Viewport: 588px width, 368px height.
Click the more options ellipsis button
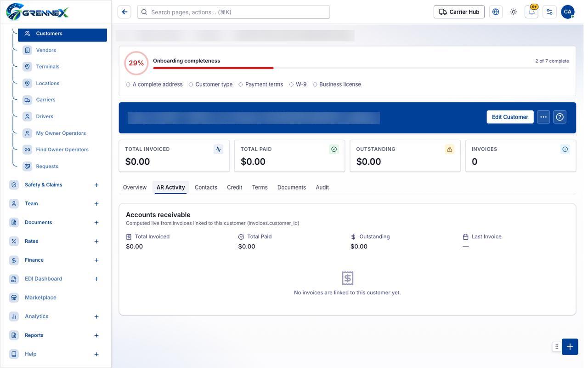(x=543, y=117)
